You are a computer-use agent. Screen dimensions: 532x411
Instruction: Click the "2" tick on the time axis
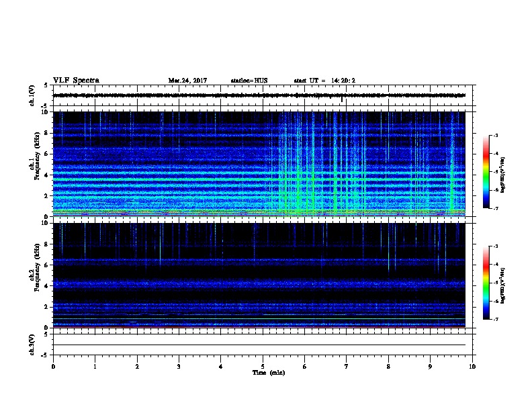tap(137, 367)
